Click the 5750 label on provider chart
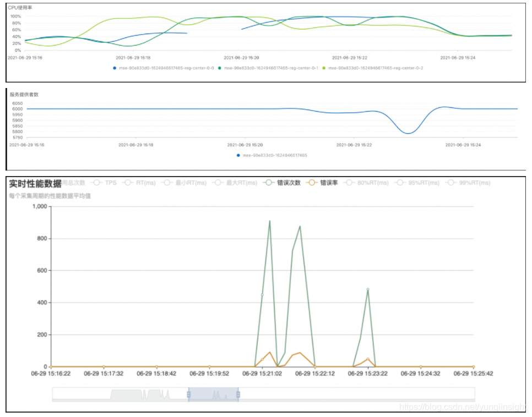Viewport: 532px width, 417px height. coord(18,138)
